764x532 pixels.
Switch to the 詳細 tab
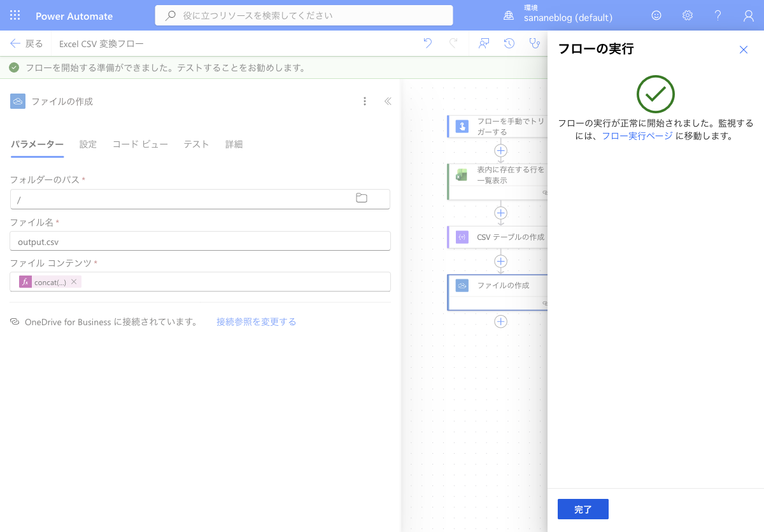click(234, 144)
